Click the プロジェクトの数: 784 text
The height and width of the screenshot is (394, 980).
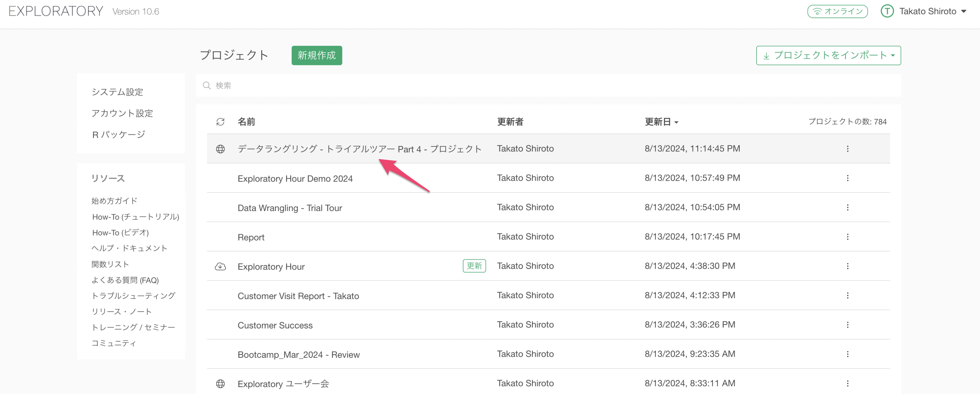click(x=847, y=121)
